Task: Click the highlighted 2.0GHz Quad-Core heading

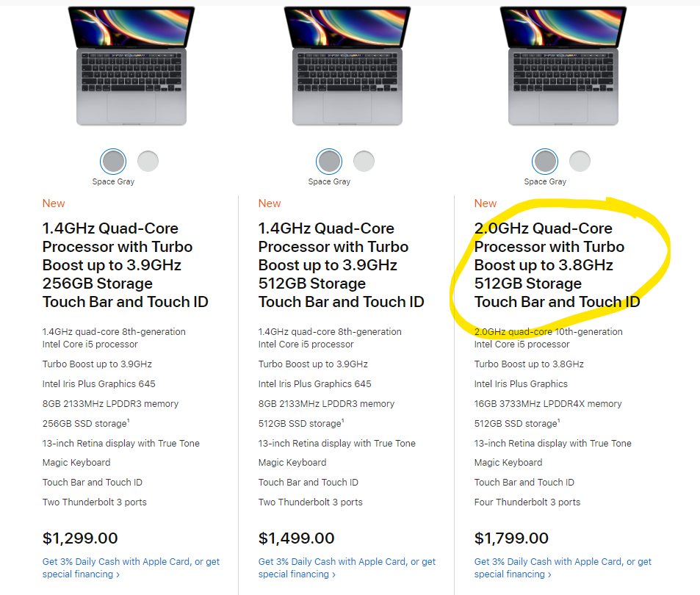Action: 557,265
